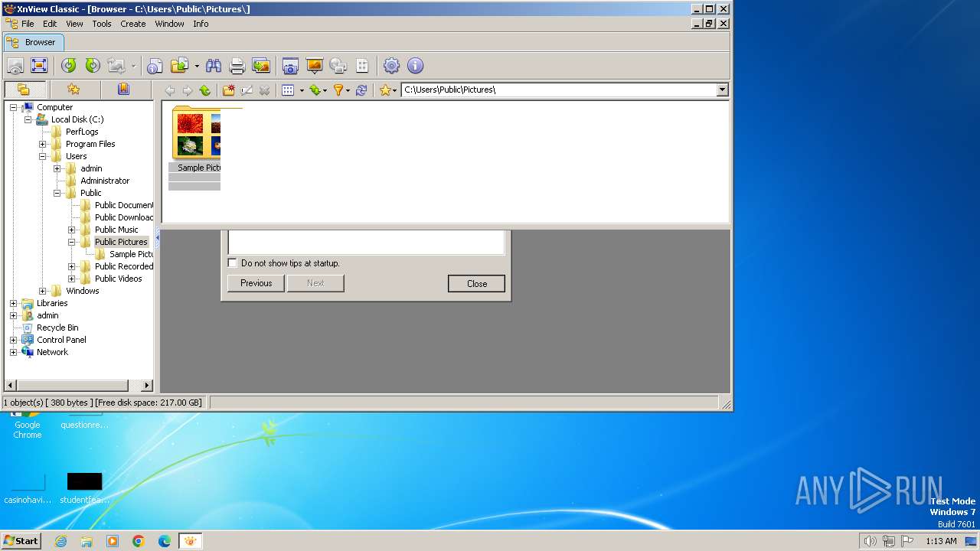
Task: Select Recycle Bin in the tree
Action: (57, 328)
